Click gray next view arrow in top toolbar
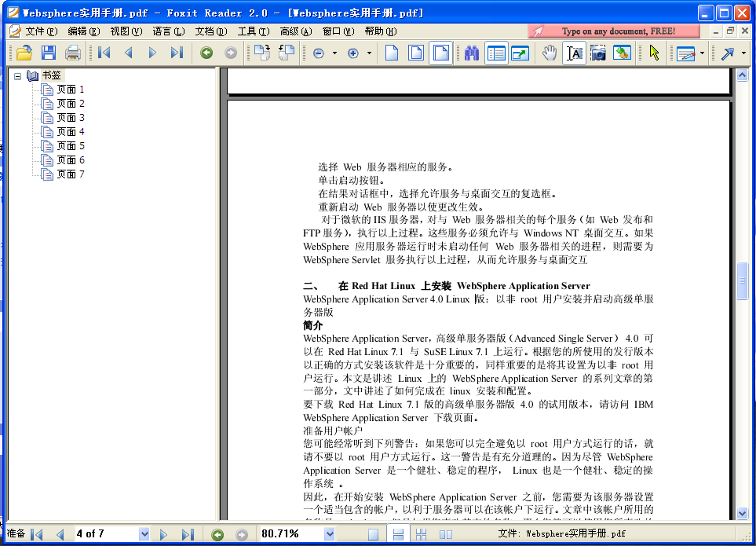Viewport: 756px width, 546px height. (231, 53)
